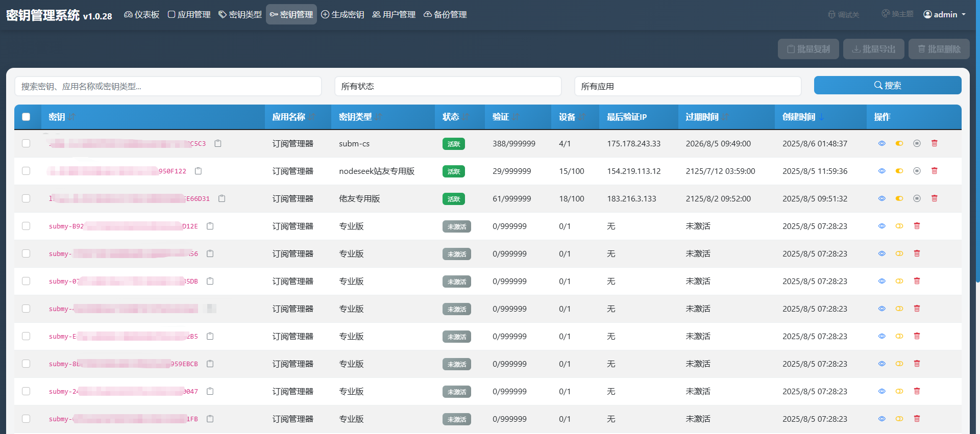The image size is (980, 434).
Task: Delete the key ending 047
Action: [917, 391]
